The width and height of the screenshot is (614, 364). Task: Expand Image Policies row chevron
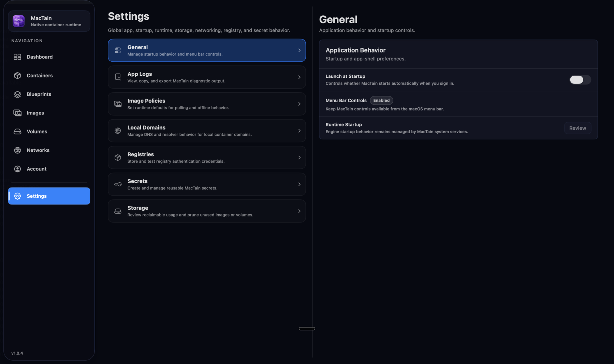coord(299,104)
